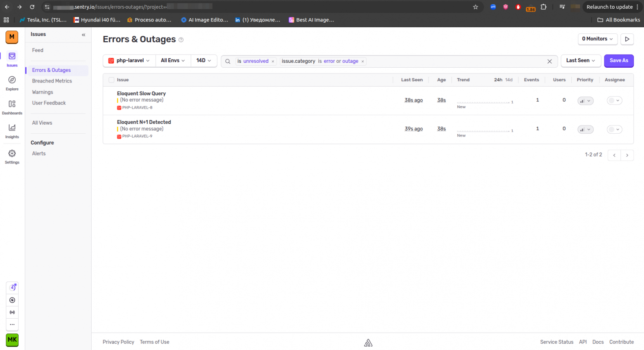Switch the Trend view to 14d

click(509, 80)
